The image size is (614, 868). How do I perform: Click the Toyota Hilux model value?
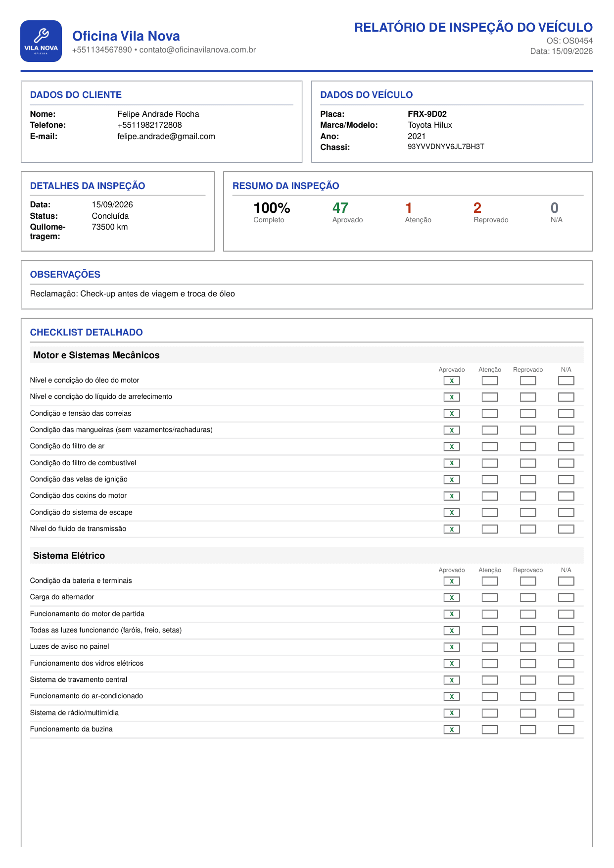[430, 125]
